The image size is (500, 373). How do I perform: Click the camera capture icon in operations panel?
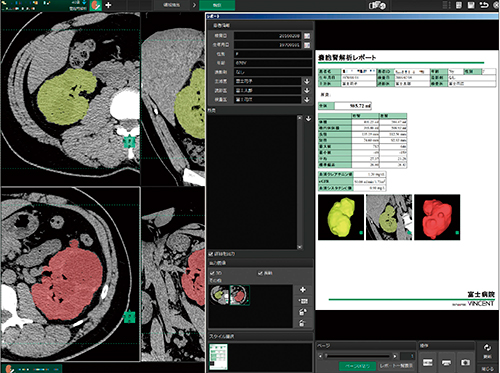[465, 362]
